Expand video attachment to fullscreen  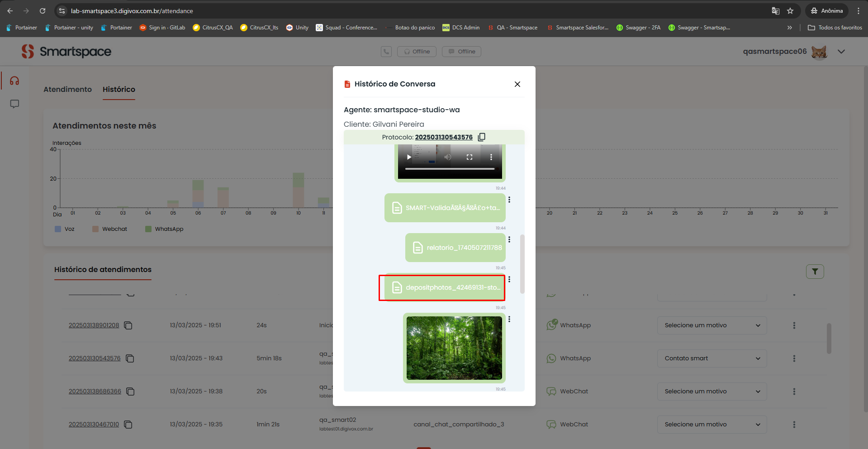[470, 157]
